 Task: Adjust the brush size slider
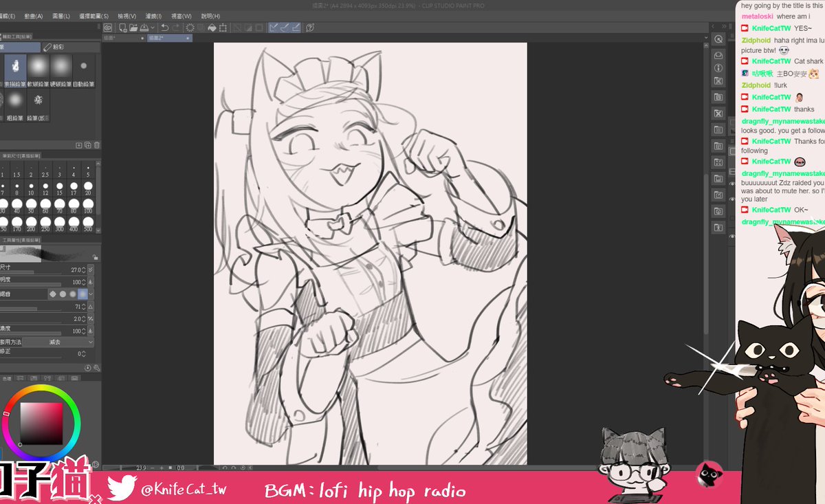tap(31, 273)
